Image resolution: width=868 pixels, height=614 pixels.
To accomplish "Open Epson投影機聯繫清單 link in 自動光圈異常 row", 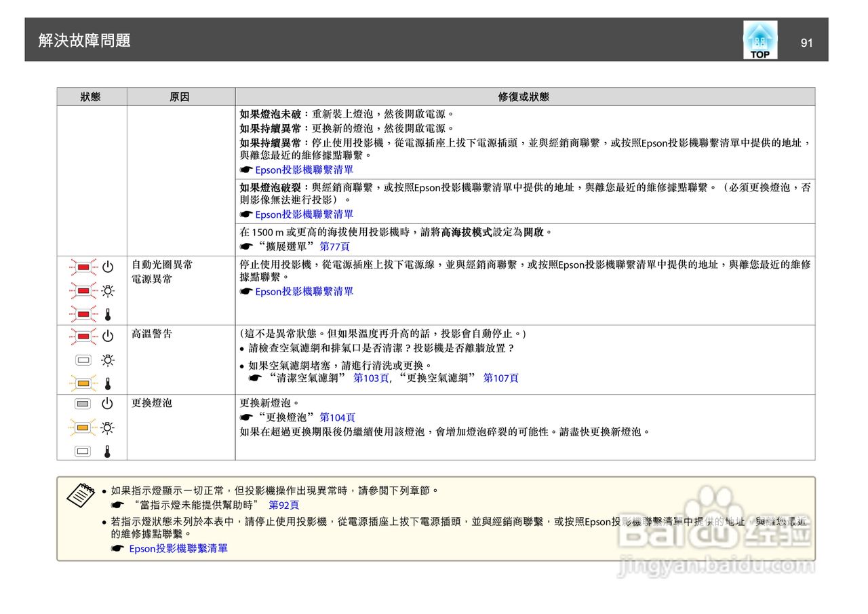I will point(304,292).
